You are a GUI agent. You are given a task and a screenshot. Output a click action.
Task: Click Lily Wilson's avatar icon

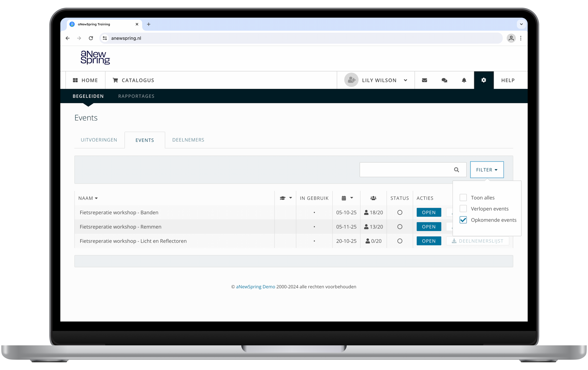pos(351,80)
